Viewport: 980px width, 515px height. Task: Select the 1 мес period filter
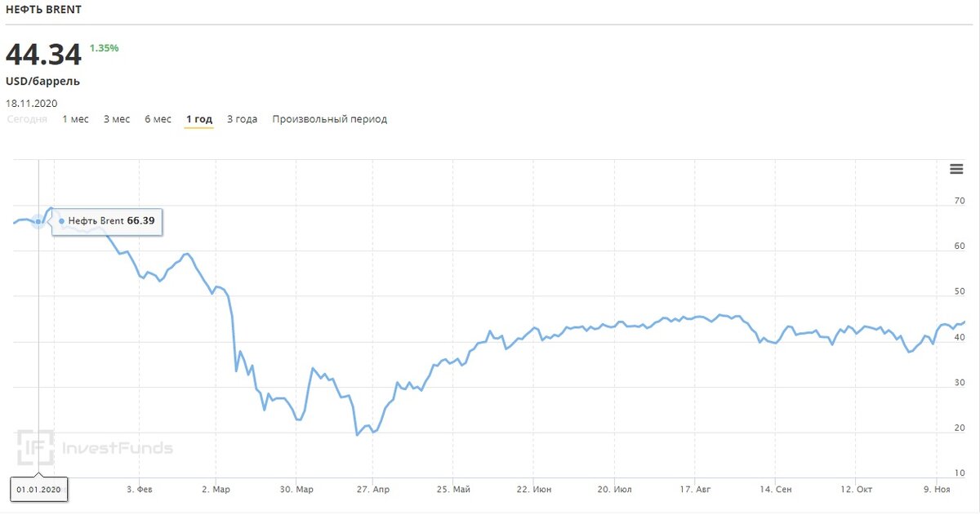75,118
